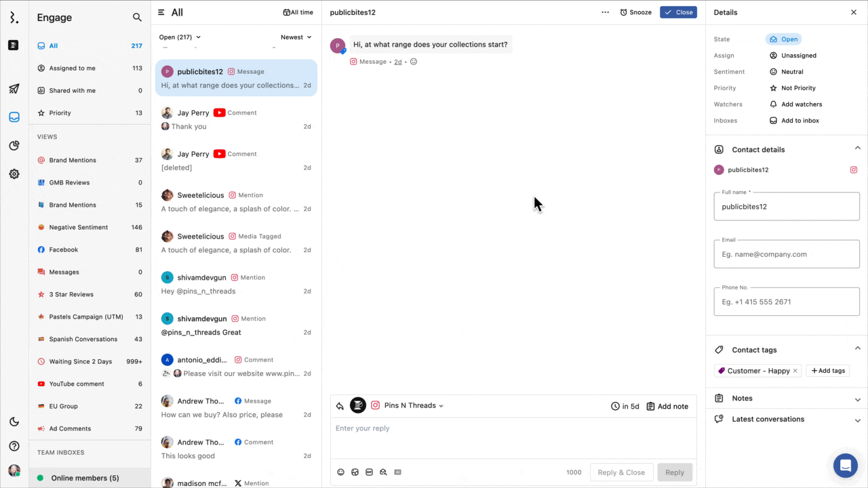Toggle the conversation list hamburger menu
This screenshot has height=488, width=868.
[161, 12]
